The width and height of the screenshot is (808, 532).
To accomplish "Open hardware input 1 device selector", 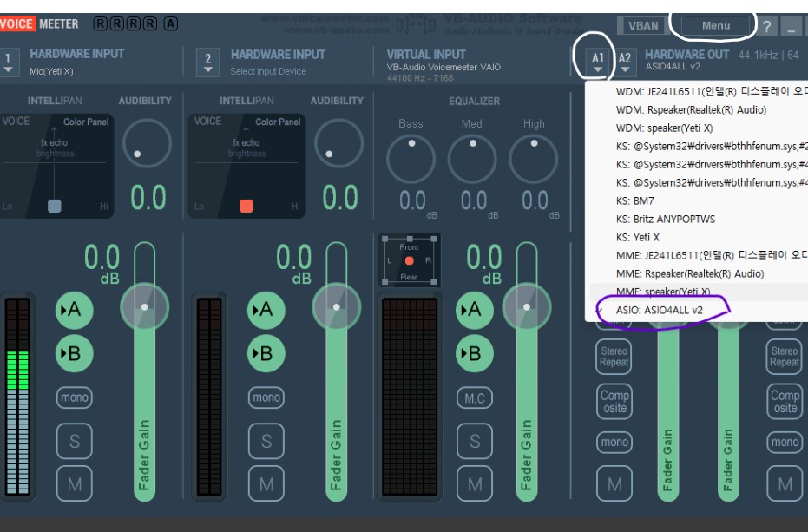I will [x=8, y=62].
